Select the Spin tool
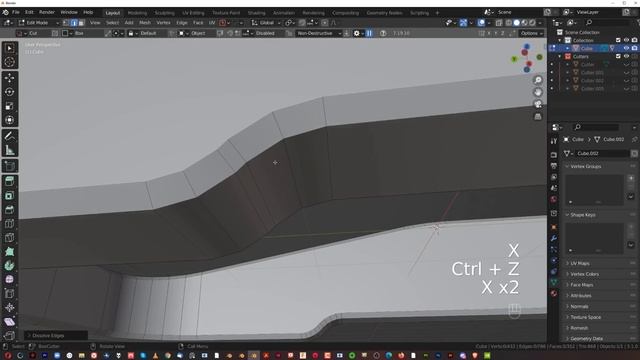 (x=9, y=266)
